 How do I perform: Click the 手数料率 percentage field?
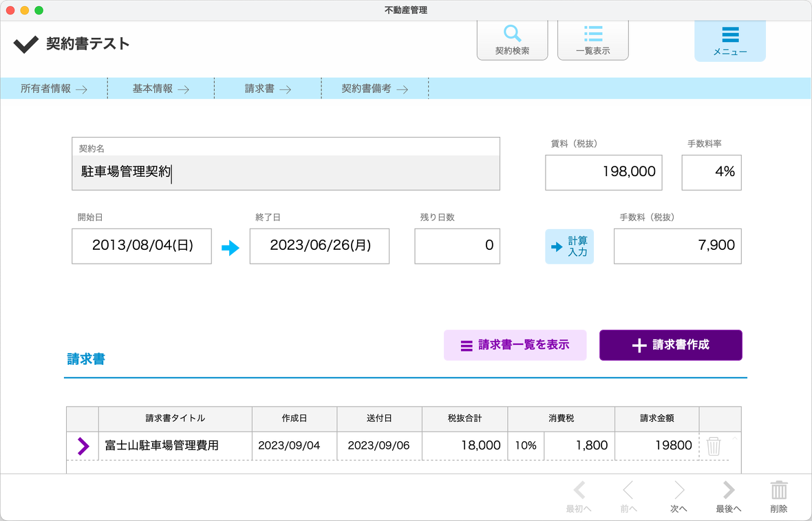(711, 172)
